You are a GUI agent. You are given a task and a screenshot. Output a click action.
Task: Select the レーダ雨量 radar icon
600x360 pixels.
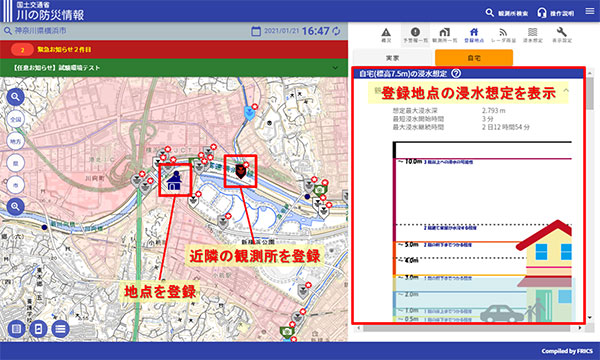click(503, 35)
